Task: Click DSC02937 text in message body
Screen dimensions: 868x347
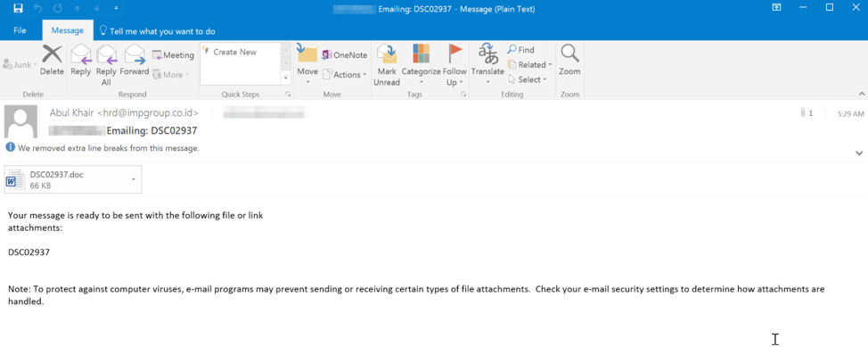Action: (x=29, y=252)
